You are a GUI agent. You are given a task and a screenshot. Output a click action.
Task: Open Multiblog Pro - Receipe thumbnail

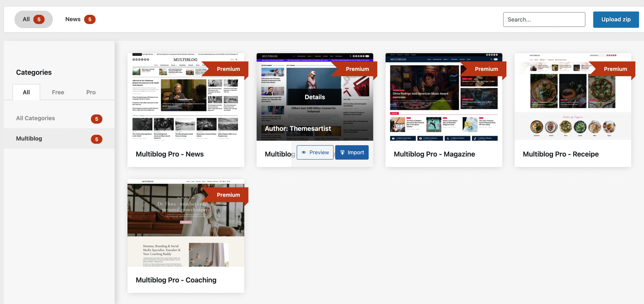click(573, 97)
